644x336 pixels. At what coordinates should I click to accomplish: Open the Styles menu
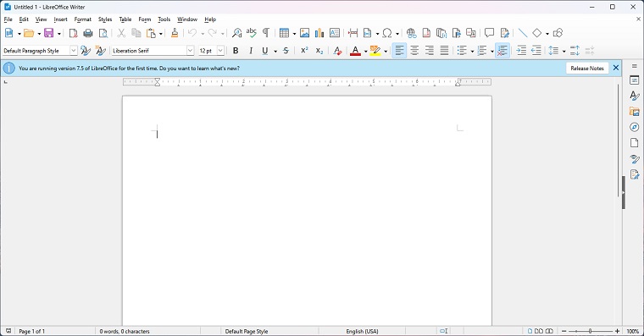tap(105, 19)
